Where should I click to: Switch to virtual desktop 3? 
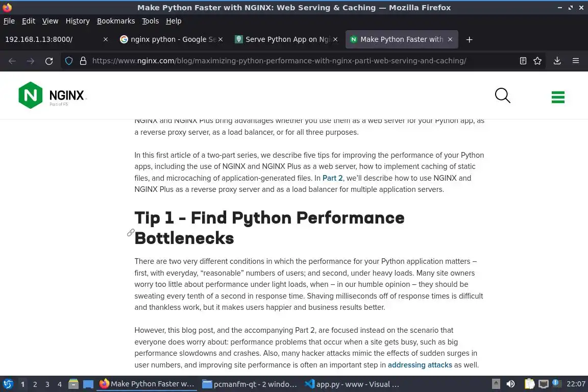(x=47, y=384)
